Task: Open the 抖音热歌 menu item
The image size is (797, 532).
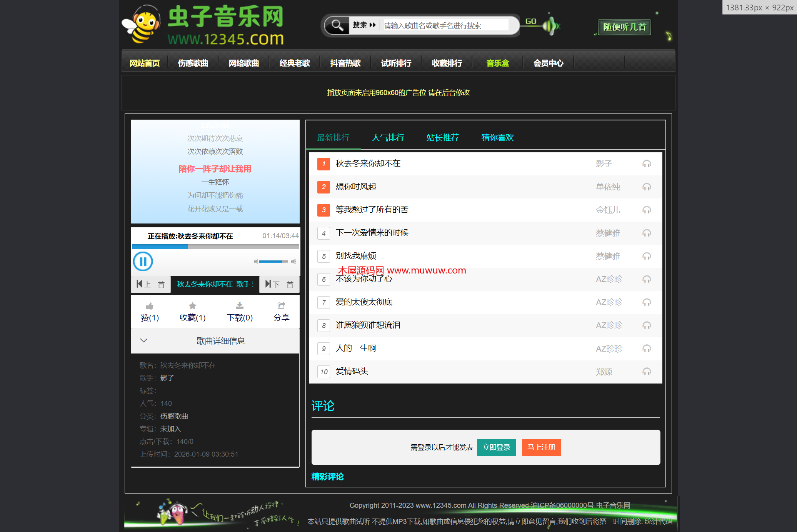Action: pyautogui.click(x=345, y=63)
